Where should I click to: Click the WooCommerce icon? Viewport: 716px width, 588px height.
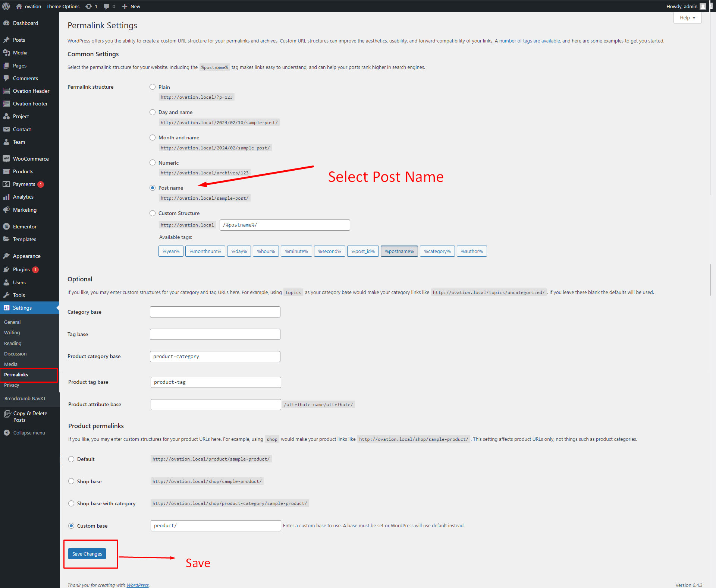[6, 159]
